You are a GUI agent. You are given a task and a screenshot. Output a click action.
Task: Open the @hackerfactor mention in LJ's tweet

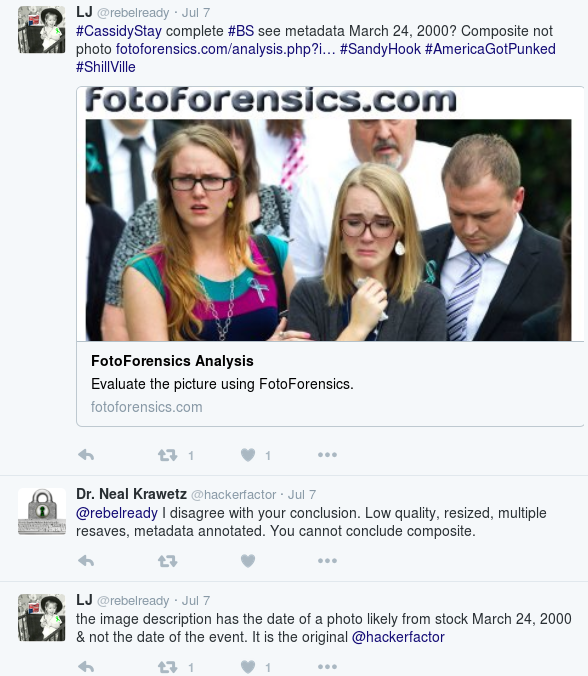click(398, 637)
